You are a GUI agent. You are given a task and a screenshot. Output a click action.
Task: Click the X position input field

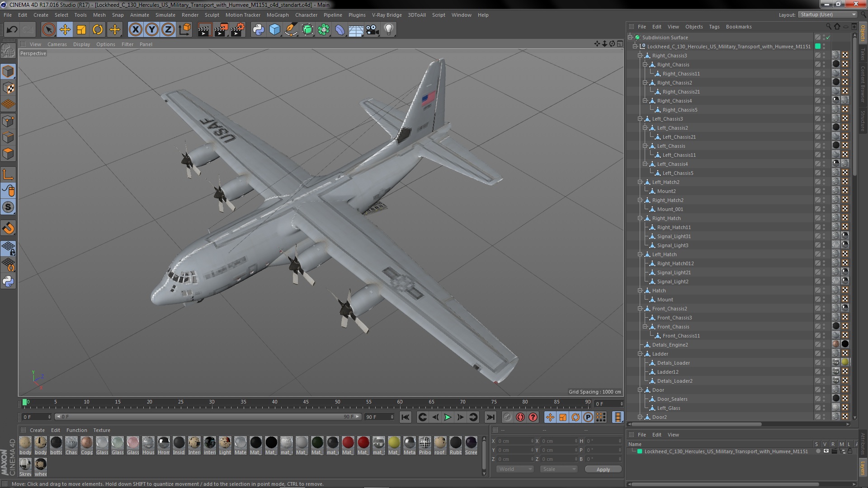(x=514, y=441)
